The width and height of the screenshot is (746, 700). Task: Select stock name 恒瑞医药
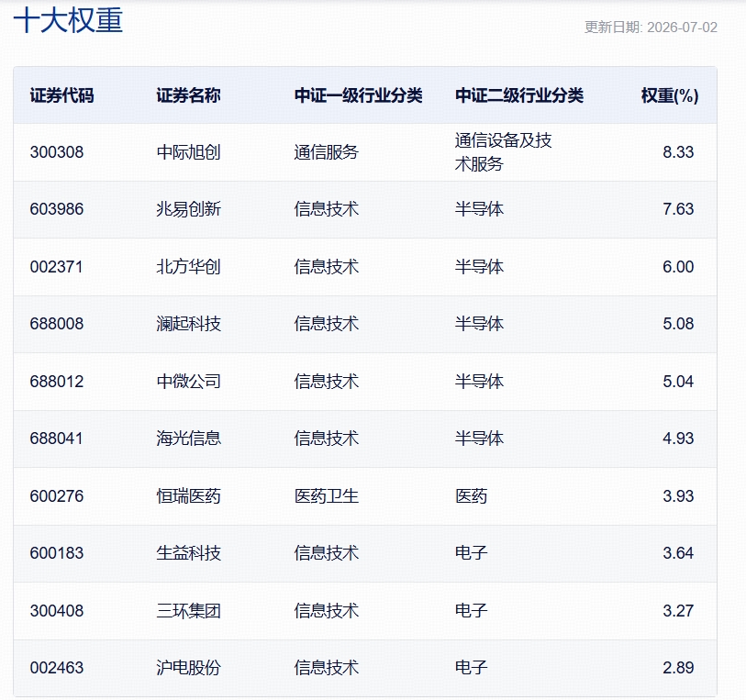coord(188,496)
